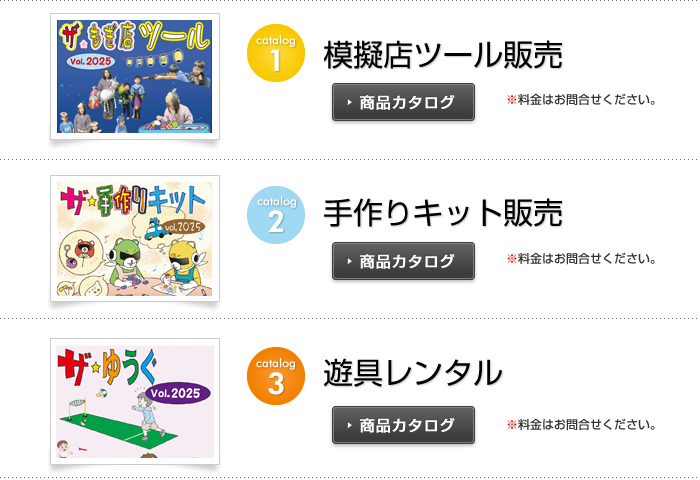This screenshot has width=700, height=480.
Task: Click the 模擬店ツール販売 heading
Action: click(443, 55)
